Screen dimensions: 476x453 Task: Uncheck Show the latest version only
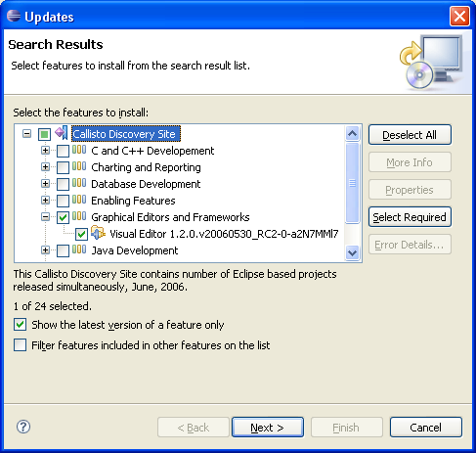21,325
